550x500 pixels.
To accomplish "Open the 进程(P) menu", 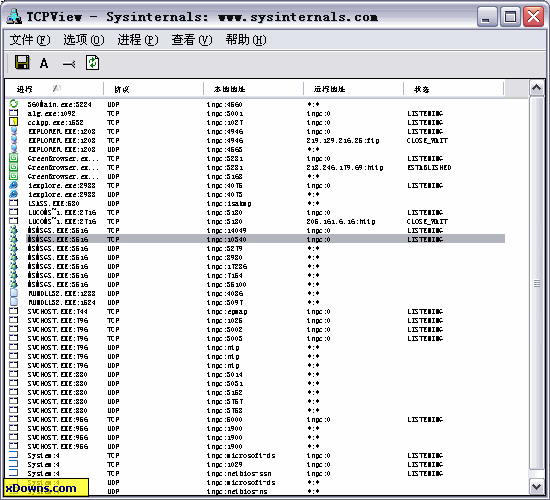I will click(138, 40).
